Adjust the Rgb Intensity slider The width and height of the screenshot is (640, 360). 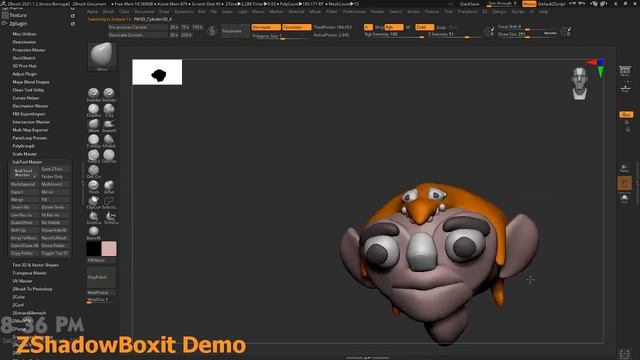point(394,35)
